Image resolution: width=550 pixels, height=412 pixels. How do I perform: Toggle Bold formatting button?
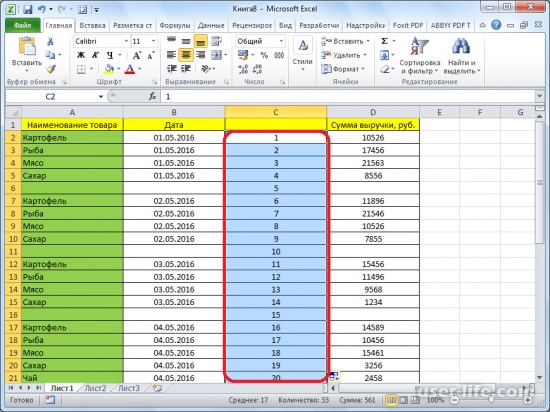pyautogui.click(x=81, y=55)
